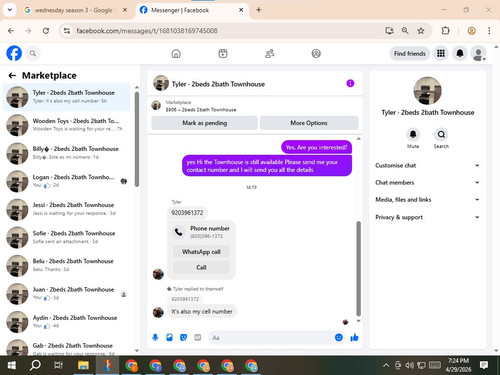Open Jessi conversation in list

coord(66,209)
